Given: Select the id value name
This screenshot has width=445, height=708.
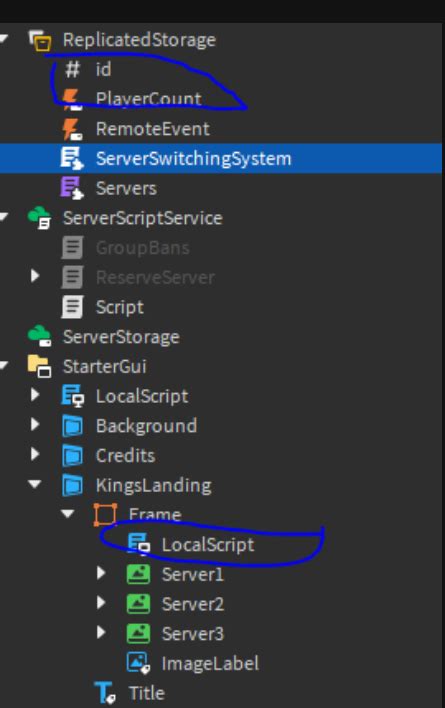Looking at the screenshot, I should [103, 70].
